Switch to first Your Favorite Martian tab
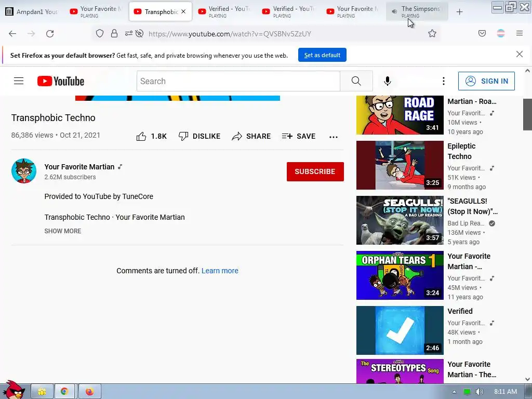532x399 pixels. (x=96, y=12)
